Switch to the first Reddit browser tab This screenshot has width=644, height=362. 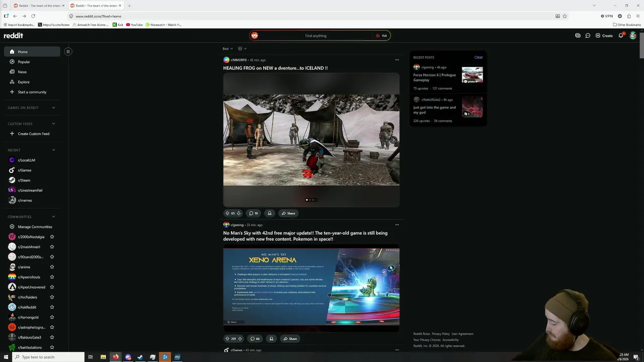(38, 6)
